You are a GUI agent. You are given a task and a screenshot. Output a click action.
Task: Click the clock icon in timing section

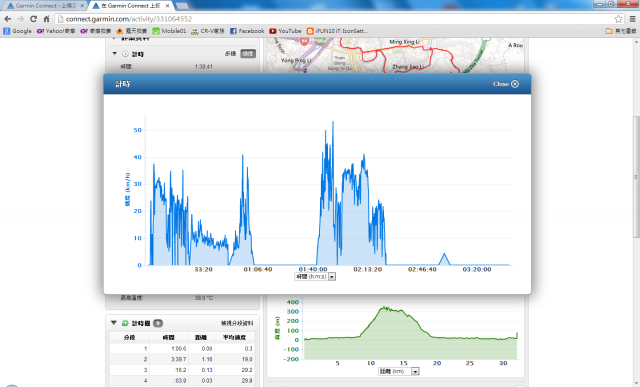pos(125,54)
